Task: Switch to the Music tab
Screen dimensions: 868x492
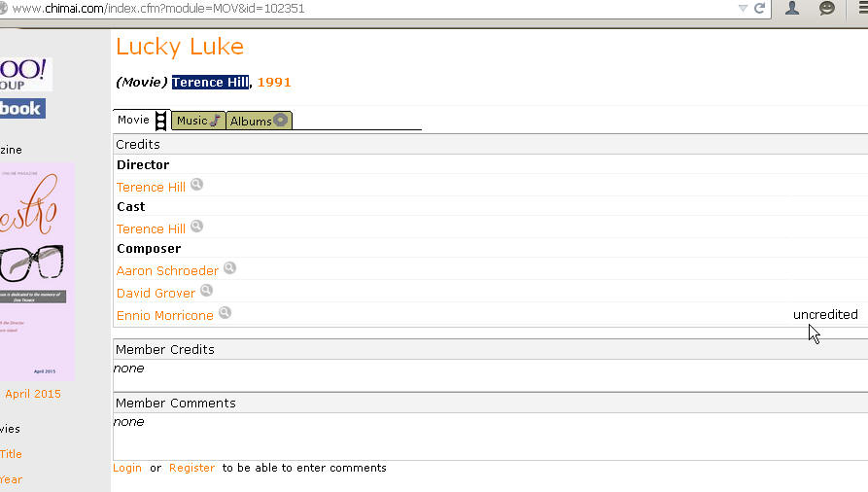Action: [x=198, y=121]
